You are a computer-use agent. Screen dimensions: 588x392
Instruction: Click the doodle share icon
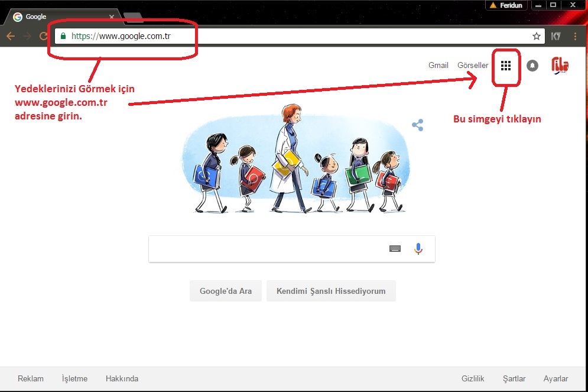point(418,125)
